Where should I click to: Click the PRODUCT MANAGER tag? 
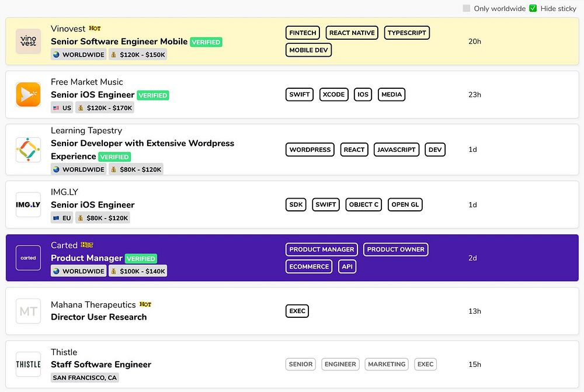coord(322,249)
